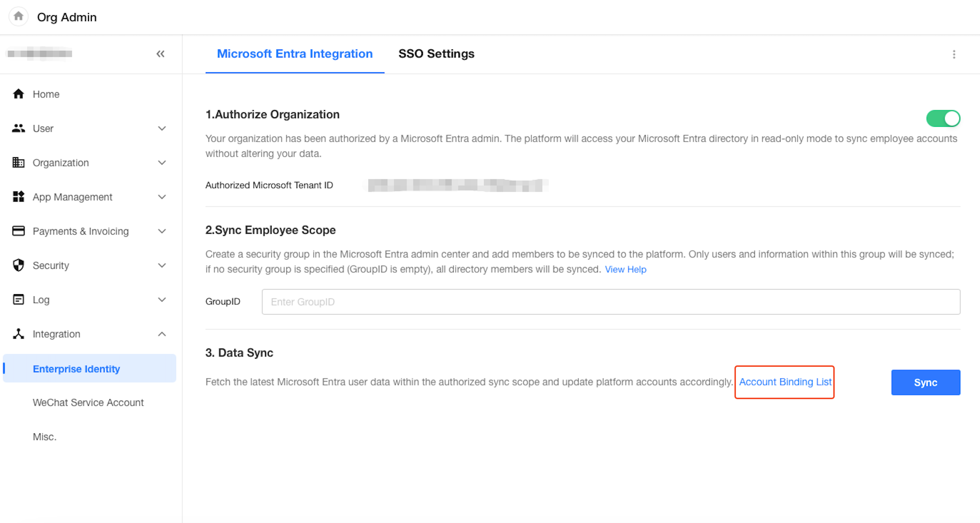980x523 pixels.
Task: Collapse the sidebar with double-chevron icon
Action: click(x=161, y=54)
